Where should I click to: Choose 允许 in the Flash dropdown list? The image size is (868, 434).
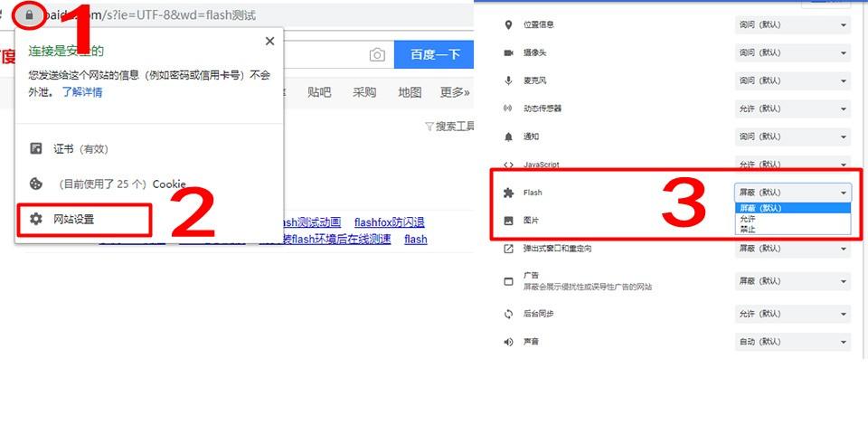(x=748, y=219)
